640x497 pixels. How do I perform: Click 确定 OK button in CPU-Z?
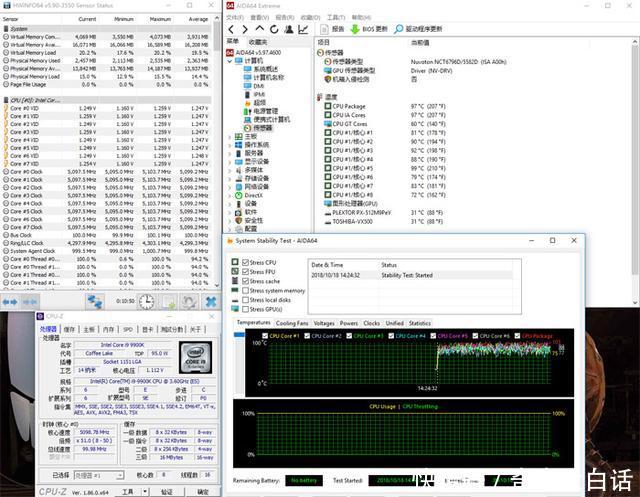point(203,492)
